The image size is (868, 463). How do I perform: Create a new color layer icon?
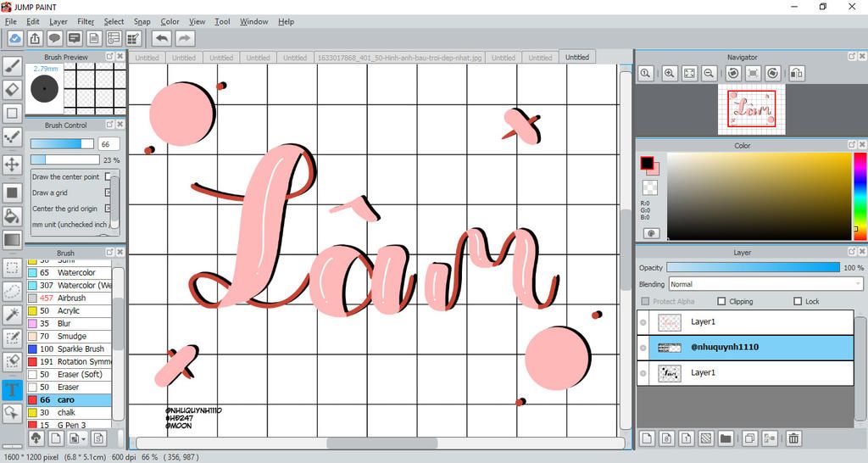[x=647, y=438]
